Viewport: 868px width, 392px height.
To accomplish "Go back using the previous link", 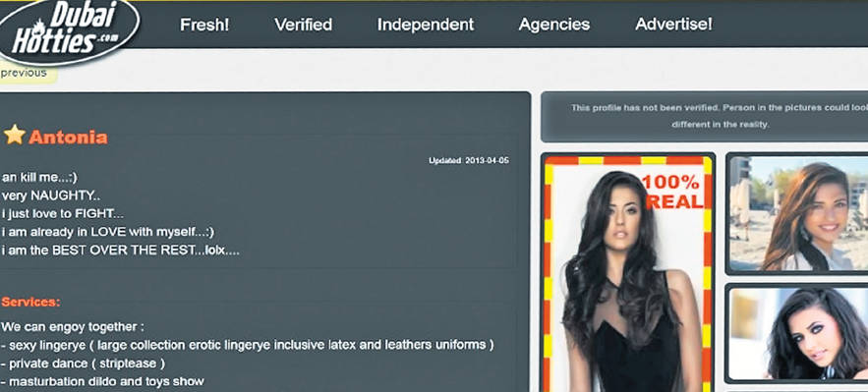I will pos(25,73).
